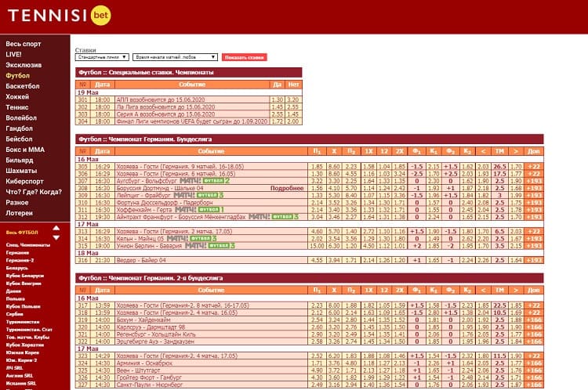588x390 pixels.
Task: Open Германия league link
Action: click(x=17, y=252)
